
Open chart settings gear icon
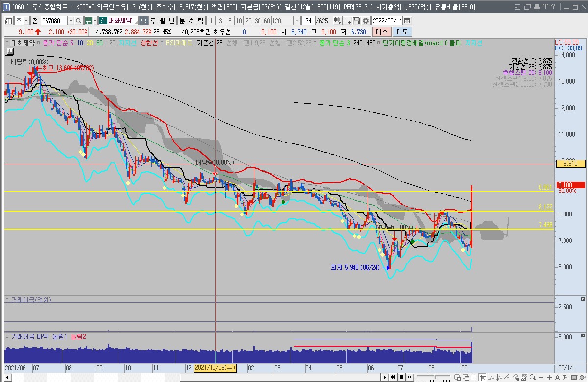point(365,21)
